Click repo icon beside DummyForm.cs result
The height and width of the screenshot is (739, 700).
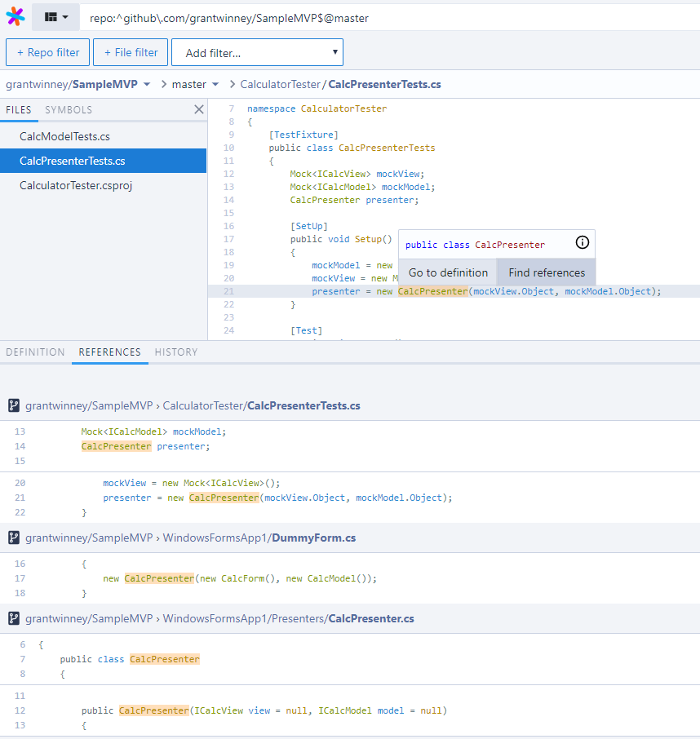click(x=14, y=538)
